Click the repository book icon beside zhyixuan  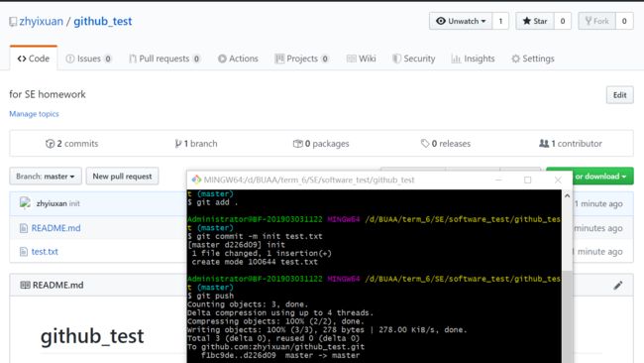13,22
